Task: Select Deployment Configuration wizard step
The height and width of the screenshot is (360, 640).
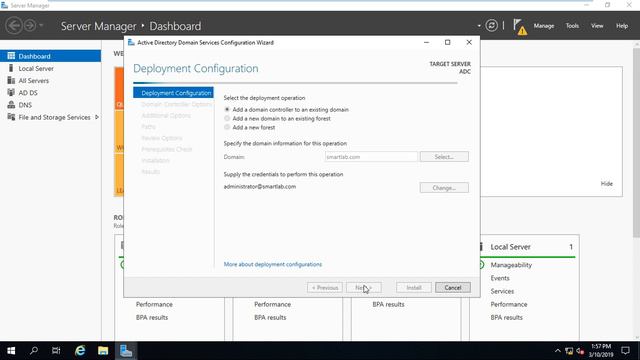Action: (173, 93)
